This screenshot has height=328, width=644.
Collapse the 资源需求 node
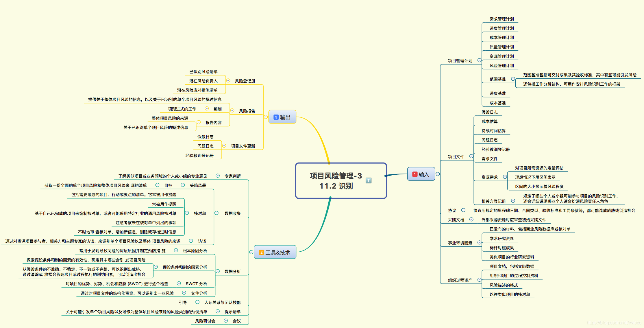pos(505,177)
